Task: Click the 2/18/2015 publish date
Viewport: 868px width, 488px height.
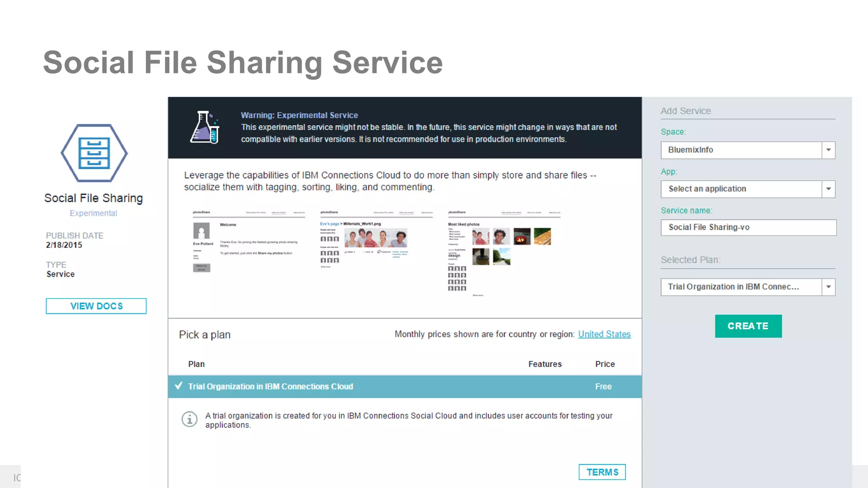Action: coord(64,245)
